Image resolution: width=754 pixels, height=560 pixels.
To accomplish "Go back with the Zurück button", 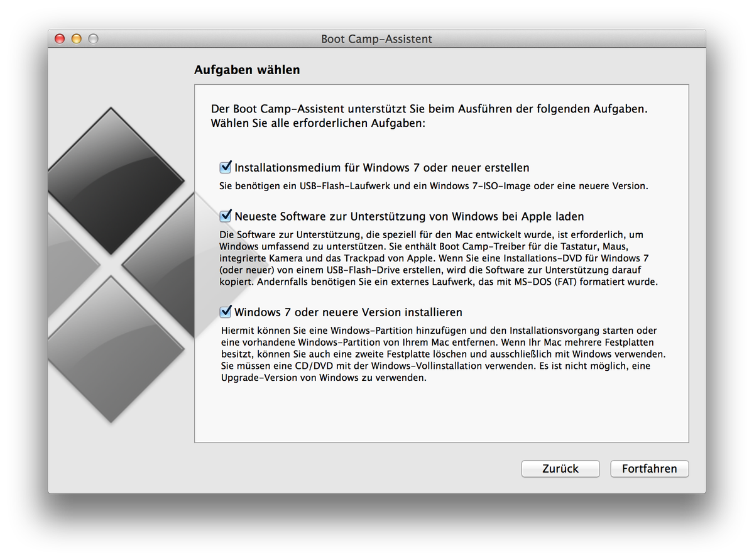I will coord(560,469).
